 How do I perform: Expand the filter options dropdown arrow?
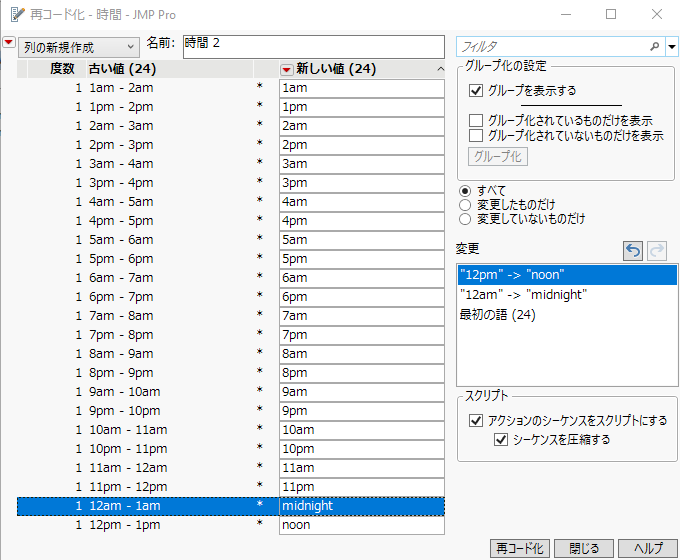[x=672, y=47]
